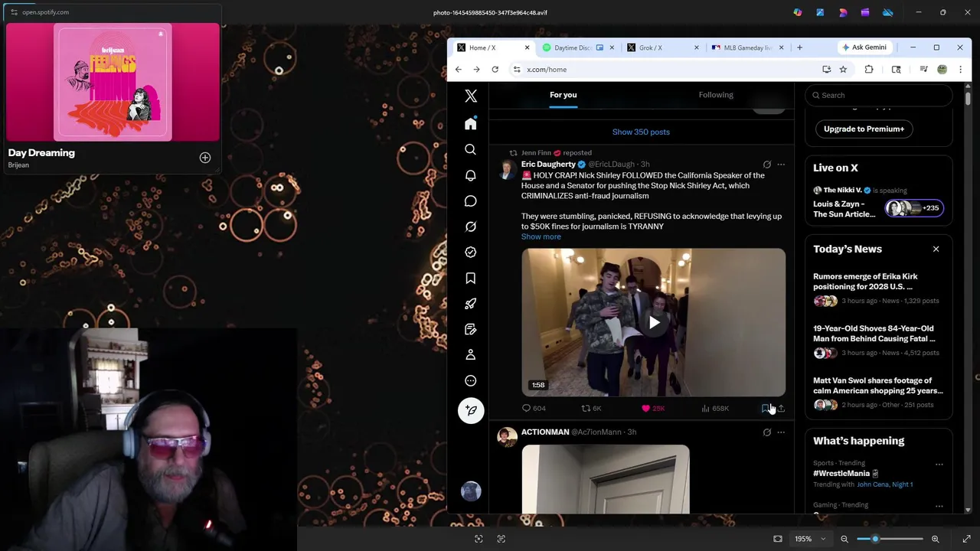Play the 1:58 video in post
Image resolution: width=980 pixels, height=551 pixels.
pos(654,323)
